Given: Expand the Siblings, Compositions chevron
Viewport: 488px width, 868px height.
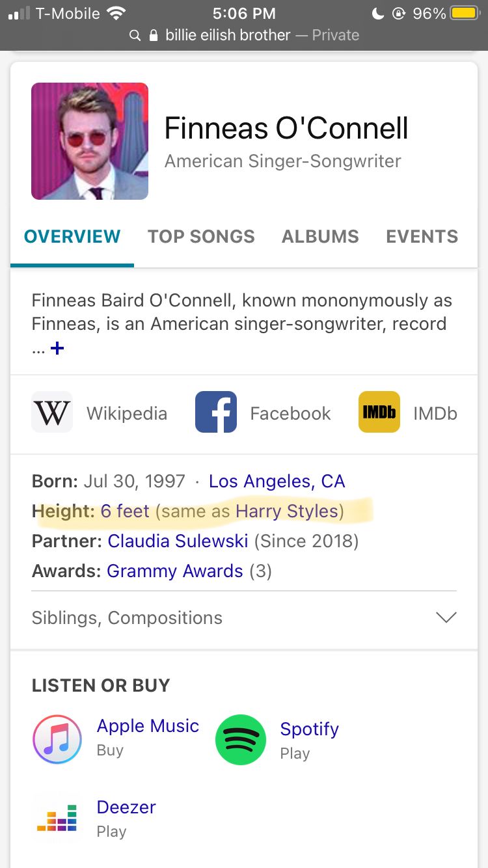Looking at the screenshot, I should point(446,617).
